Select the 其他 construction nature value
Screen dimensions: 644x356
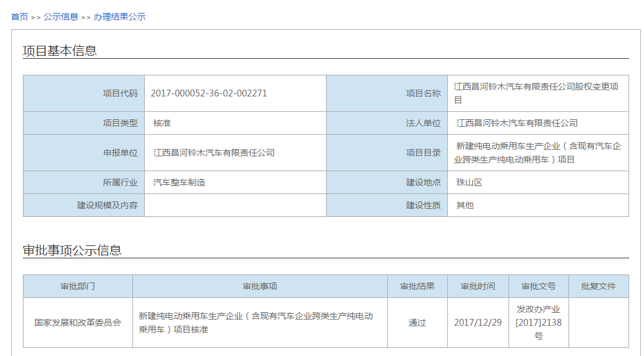[x=465, y=205]
